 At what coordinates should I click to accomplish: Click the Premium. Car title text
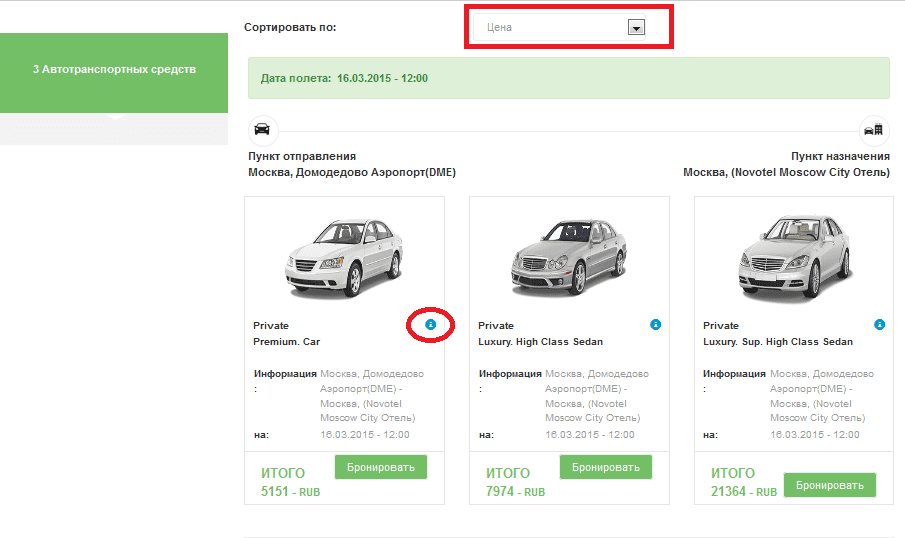(287, 342)
